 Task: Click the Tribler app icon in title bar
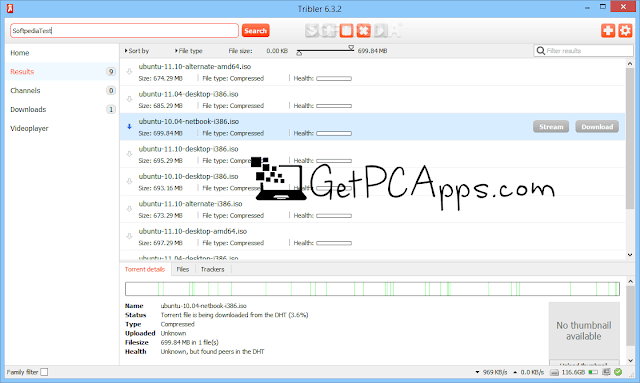[x=10, y=8]
